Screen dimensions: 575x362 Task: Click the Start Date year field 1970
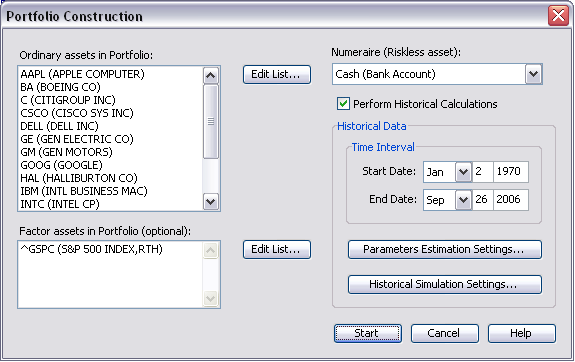click(x=511, y=172)
